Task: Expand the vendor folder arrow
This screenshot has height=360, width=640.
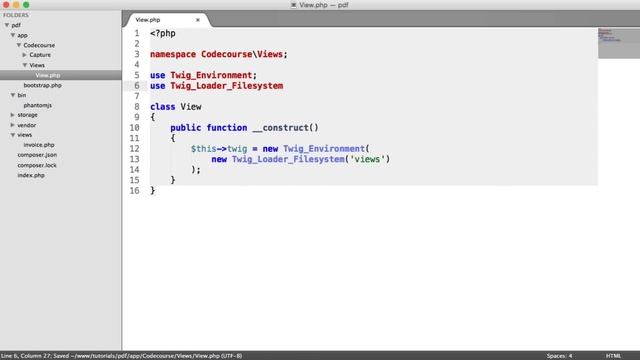Action: click(x=13, y=125)
